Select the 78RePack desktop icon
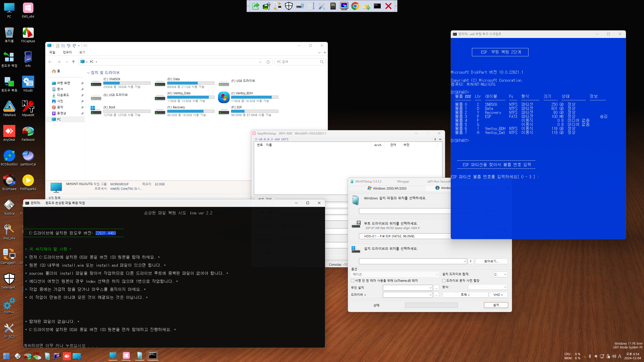The image size is (644, 362). [x=9, y=109]
